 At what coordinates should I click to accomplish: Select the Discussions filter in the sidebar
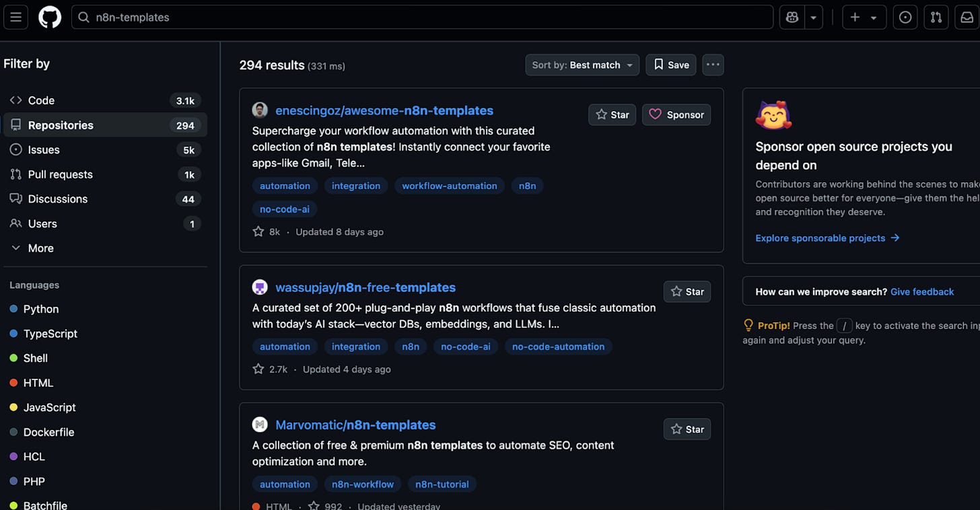click(105, 199)
